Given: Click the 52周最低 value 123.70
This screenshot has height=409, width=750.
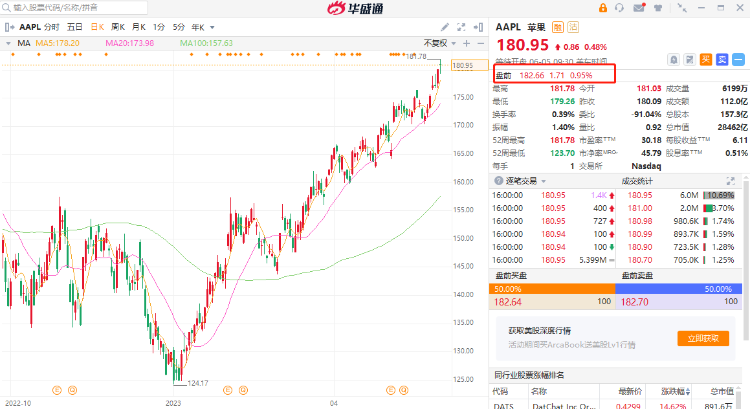Looking at the screenshot, I should point(562,153).
